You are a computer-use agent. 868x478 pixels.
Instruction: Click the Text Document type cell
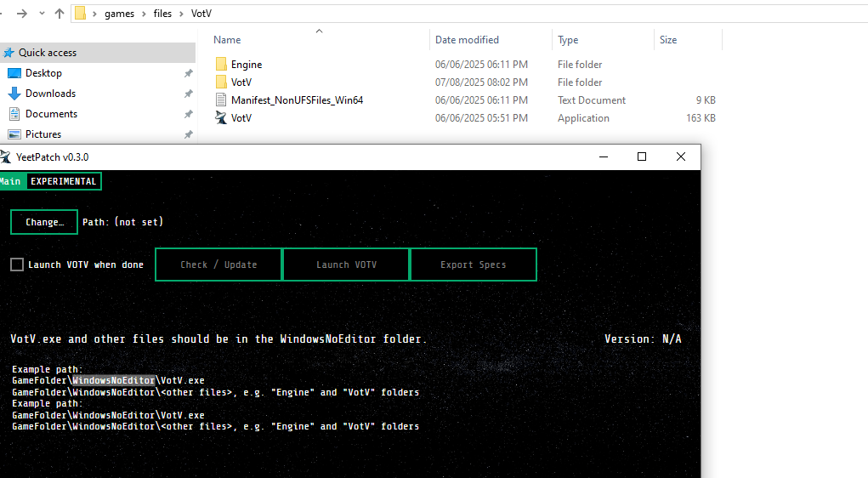coord(592,100)
